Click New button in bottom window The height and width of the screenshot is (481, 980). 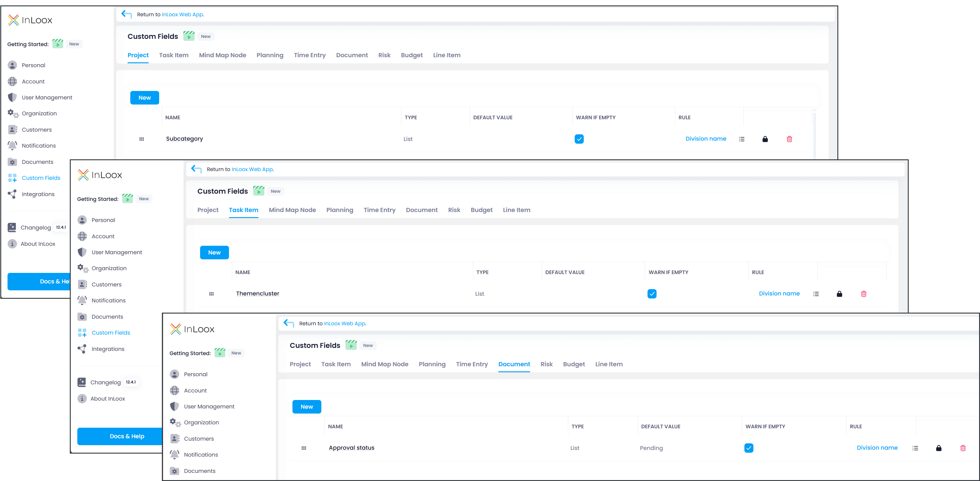click(307, 407)
